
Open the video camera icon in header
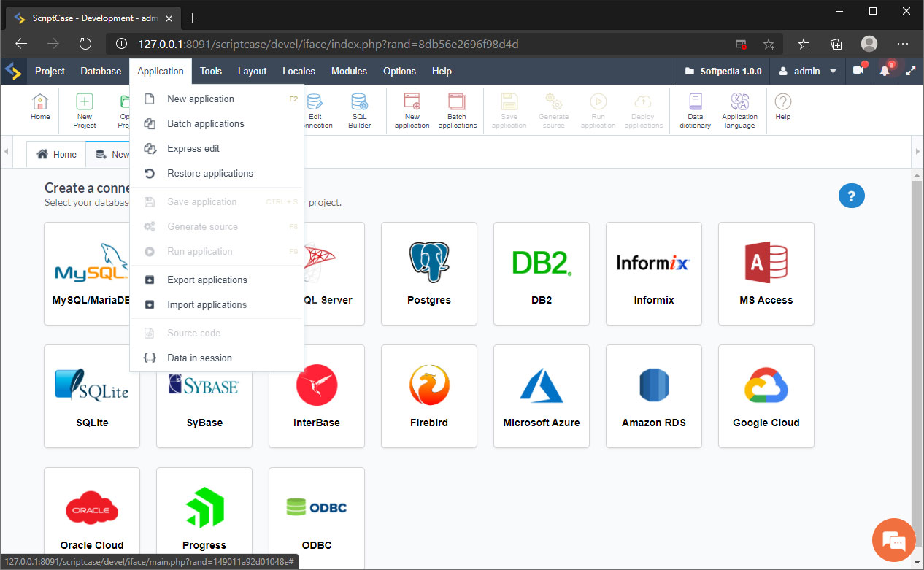pos(858,71)
